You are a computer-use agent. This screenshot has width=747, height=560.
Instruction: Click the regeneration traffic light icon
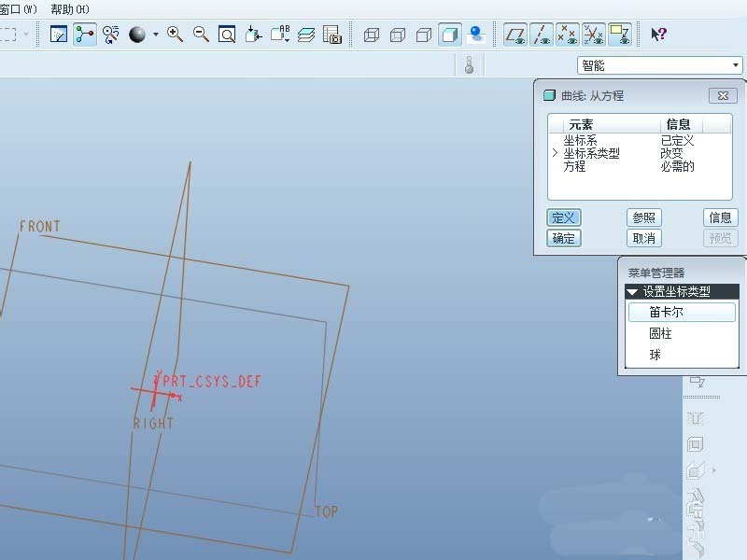pyautogui.click(x=470, y=64)
